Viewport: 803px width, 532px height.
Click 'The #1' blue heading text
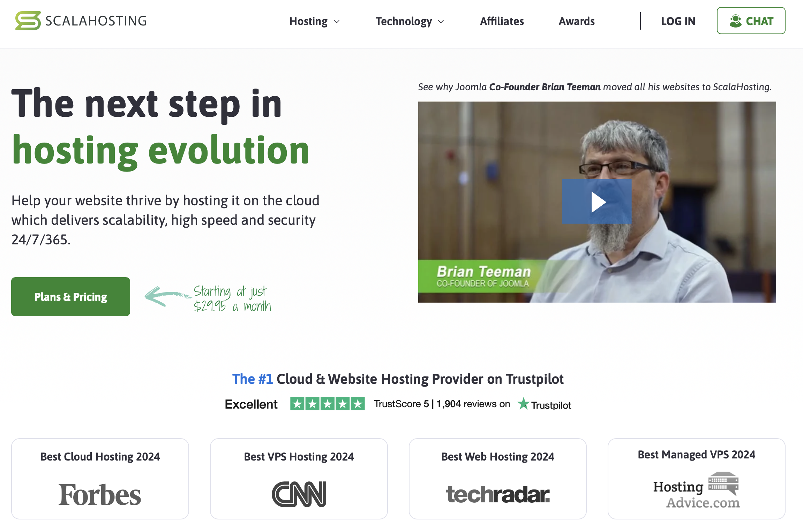click(253, 379)
